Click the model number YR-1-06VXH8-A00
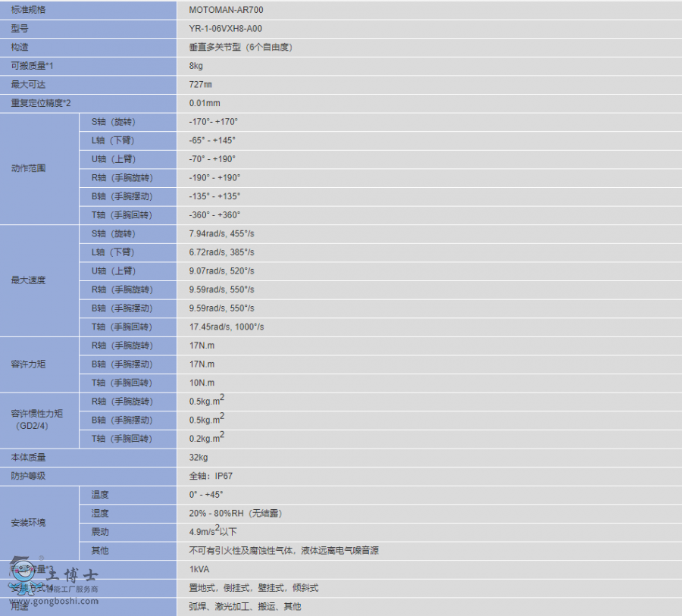Image resolution: width=682 pixels, height=616 pixels. click(225, 28)
